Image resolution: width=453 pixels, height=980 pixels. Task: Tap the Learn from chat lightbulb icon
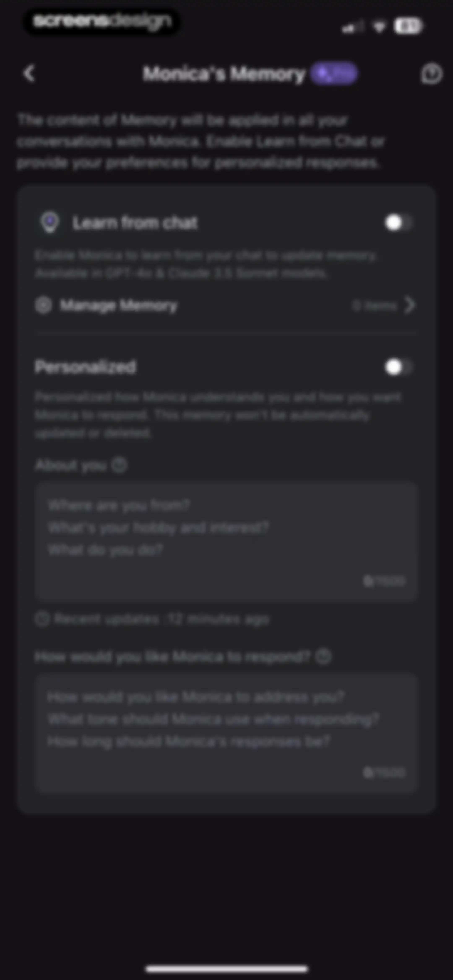(x=50, y=222)
